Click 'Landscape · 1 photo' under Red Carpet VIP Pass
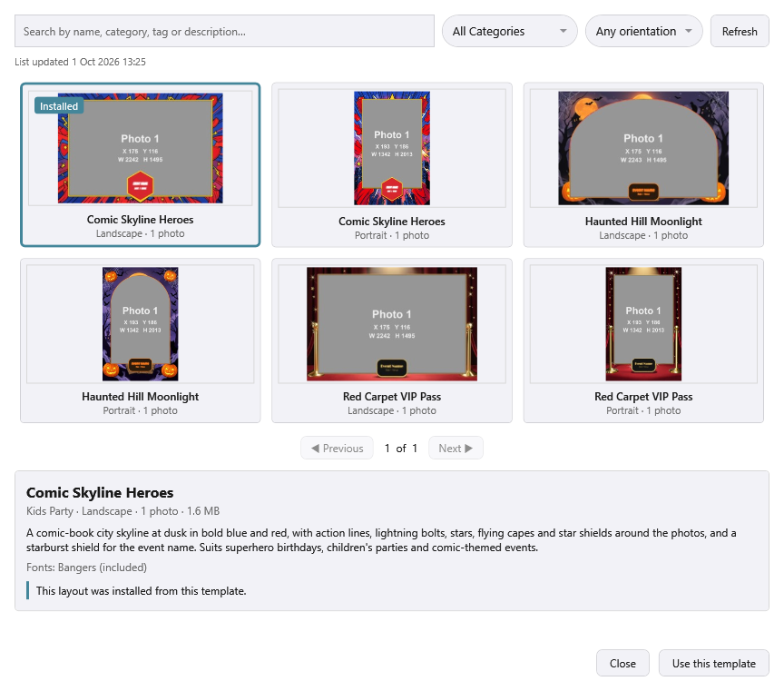 coord(392,410)
